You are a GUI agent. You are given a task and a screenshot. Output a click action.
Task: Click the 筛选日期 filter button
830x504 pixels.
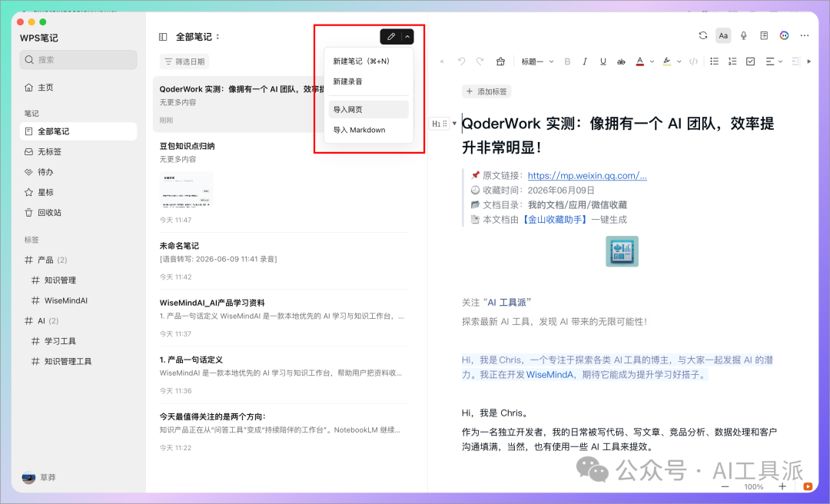(x=184, y=61)
